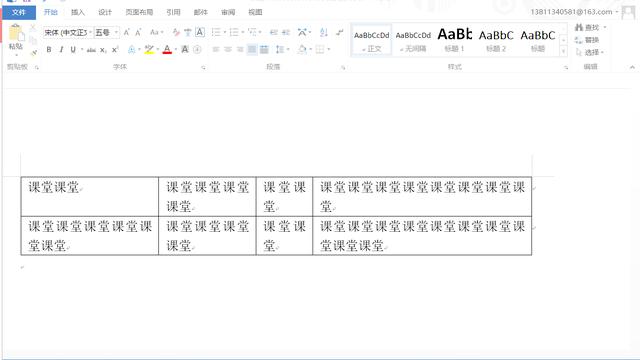Select the Format Painter brush icon
640x360 pixels.
pyautogui.click(x=34, y=52)
